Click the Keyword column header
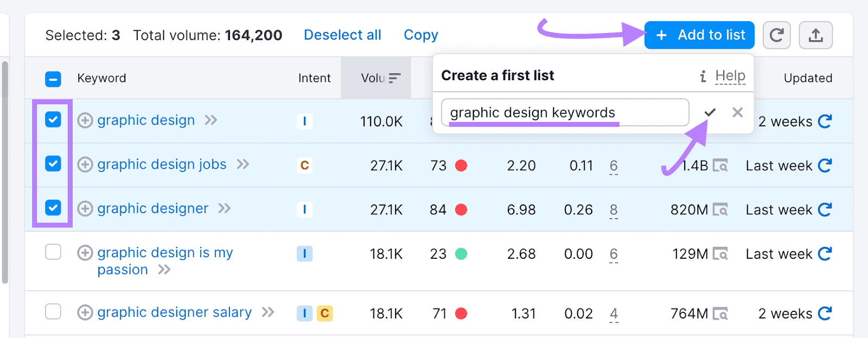Screen dimensions: 868x338 coord(101,78)
